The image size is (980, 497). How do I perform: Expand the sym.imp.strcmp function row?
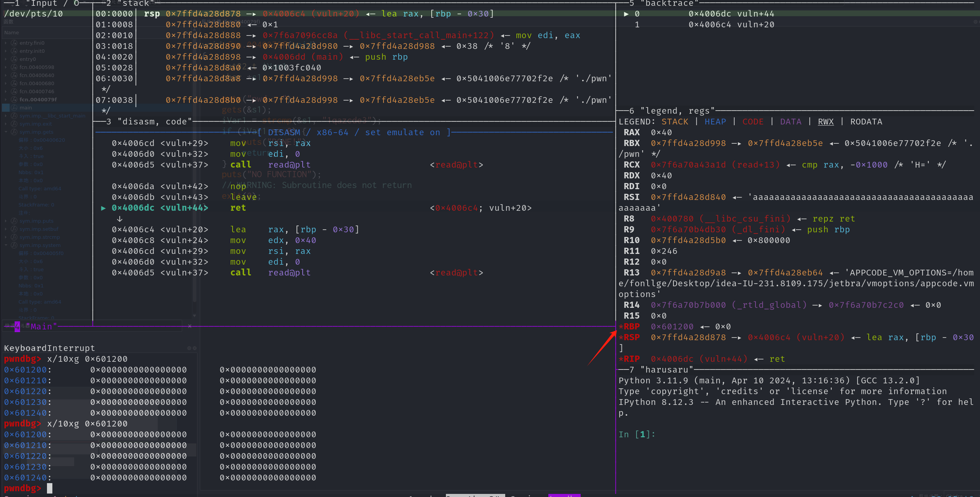point(6,237)
